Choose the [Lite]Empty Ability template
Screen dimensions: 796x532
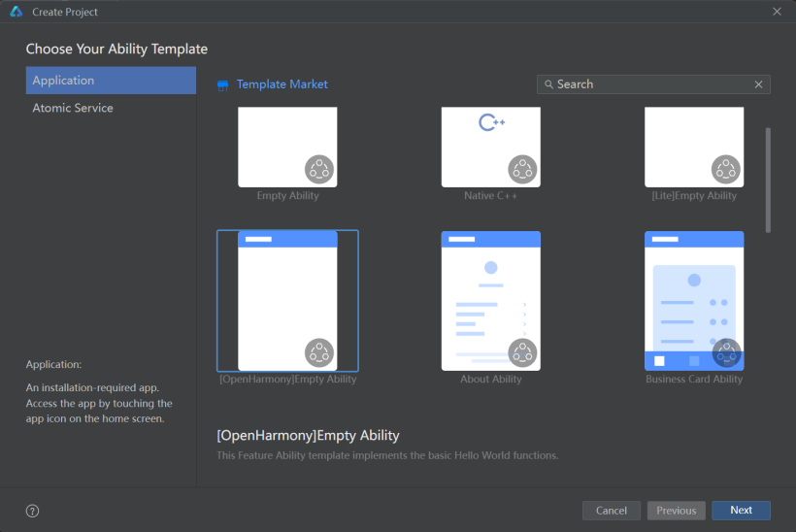694,147
